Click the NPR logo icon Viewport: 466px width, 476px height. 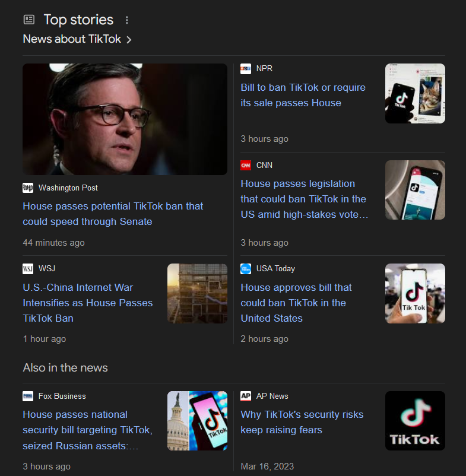coord(246,69)
